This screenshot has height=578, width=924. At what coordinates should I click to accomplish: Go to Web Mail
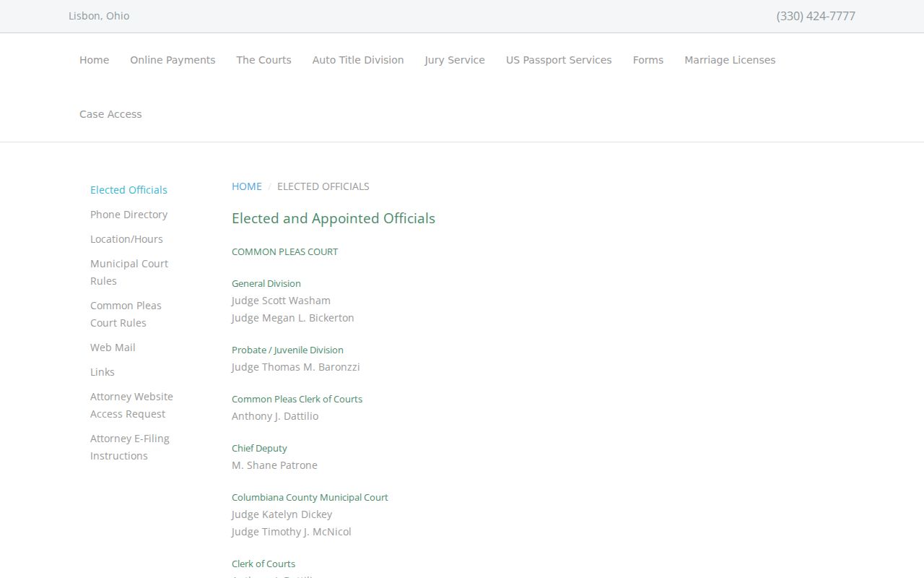point(113,348)
